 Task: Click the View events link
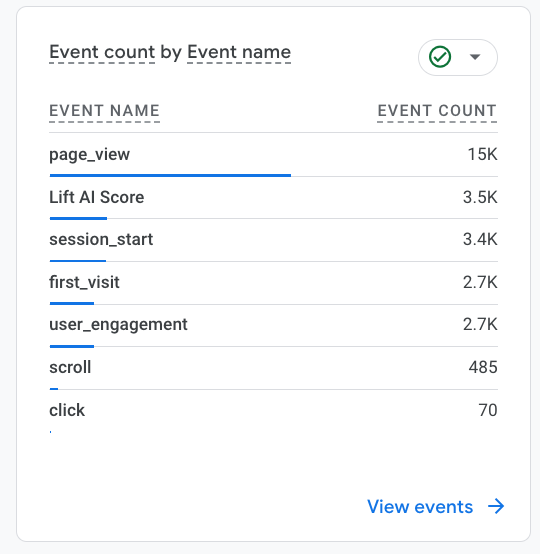click(x=420, y=507)
